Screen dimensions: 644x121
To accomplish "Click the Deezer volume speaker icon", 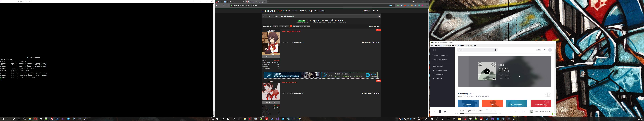I will 519,111.
